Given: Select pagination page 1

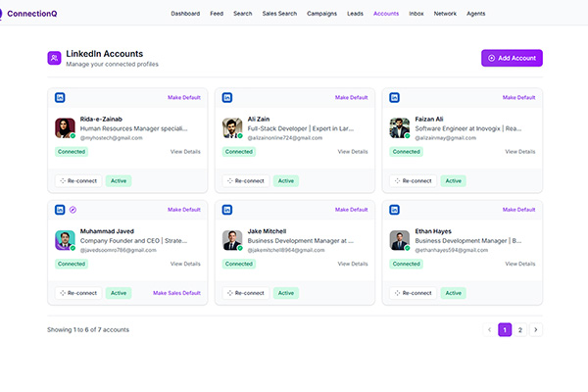Looking at the screenshot, I should 505,329.
